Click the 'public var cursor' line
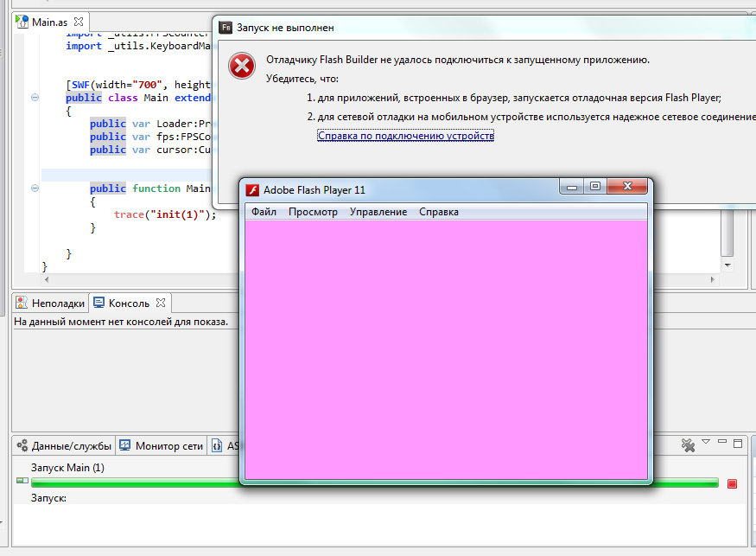The width and height of the screenshot is (756, 556). 150,150
